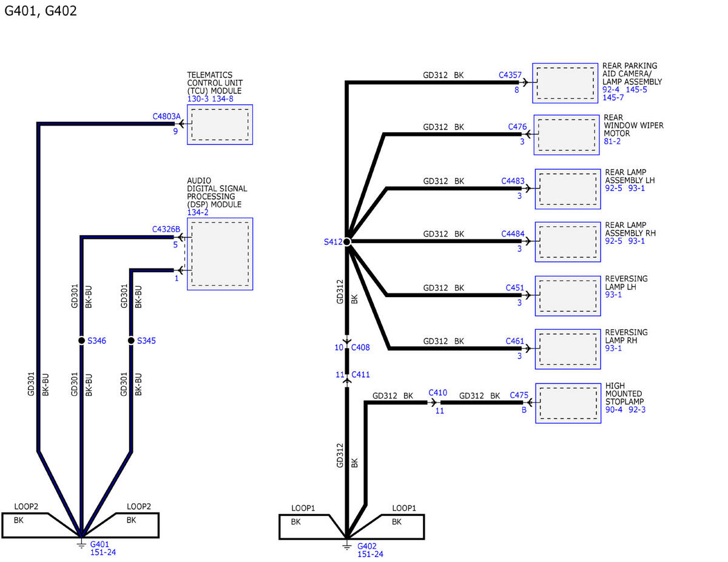This screenshot has width=728, height=562.
Task: Open the C4326B connector link
Action: click(166, 230)
